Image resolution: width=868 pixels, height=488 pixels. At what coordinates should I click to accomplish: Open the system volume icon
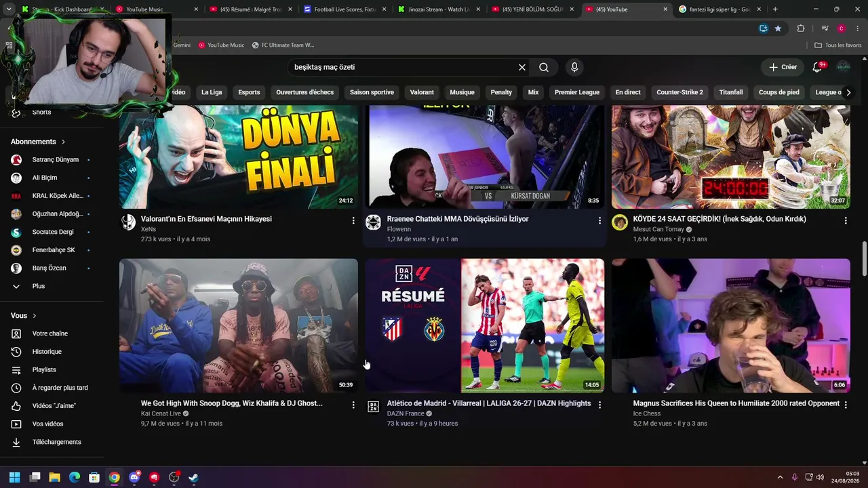coord(820,477)
